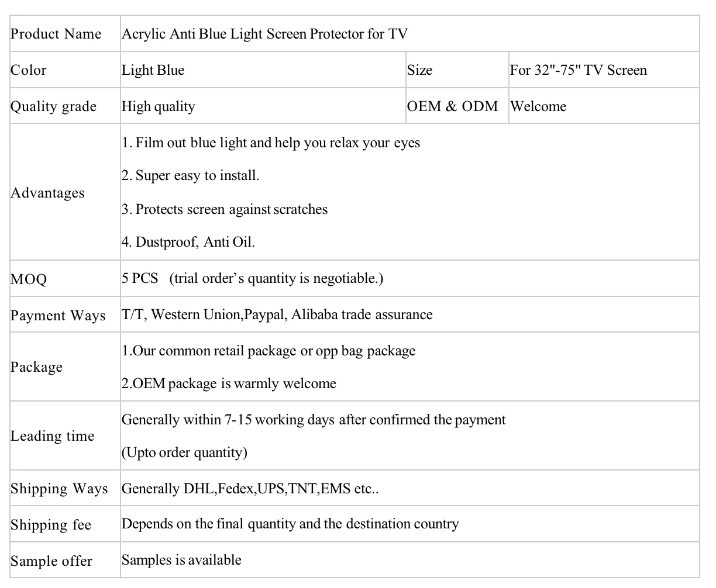Click the Super easy to install line

tap(190, 175)
